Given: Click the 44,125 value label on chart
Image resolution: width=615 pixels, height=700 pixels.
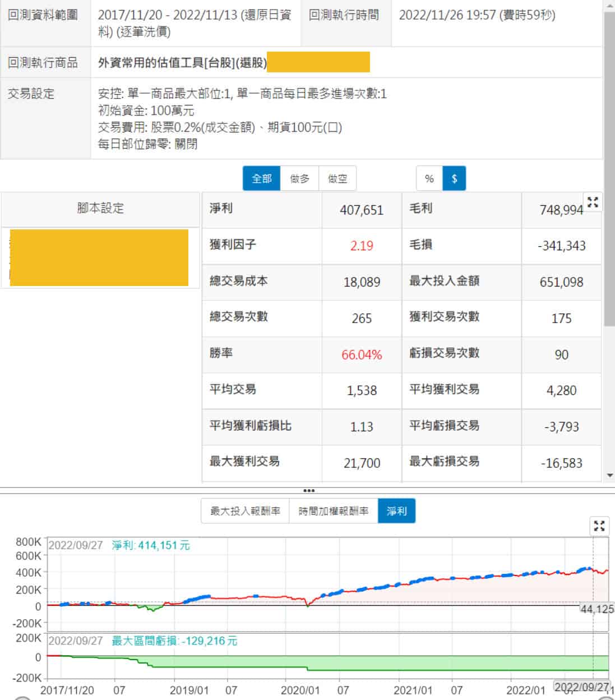Looking at the screenshot, I should (596, 609).
